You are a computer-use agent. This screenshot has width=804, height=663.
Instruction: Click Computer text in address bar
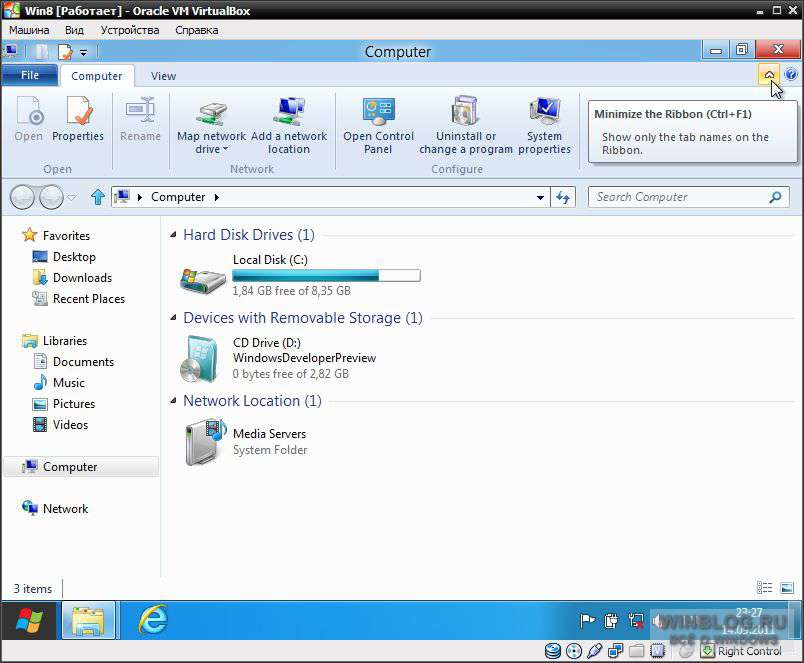point(178,197)
